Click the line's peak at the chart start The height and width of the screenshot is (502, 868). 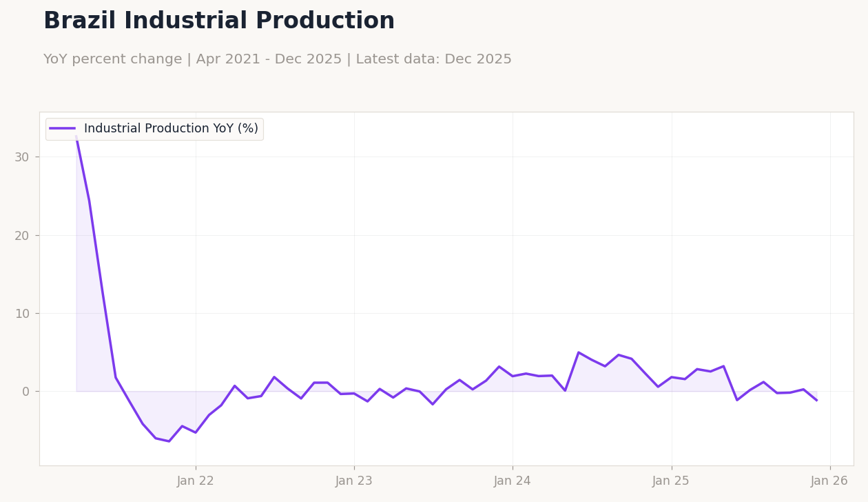(x=76, y=137)
